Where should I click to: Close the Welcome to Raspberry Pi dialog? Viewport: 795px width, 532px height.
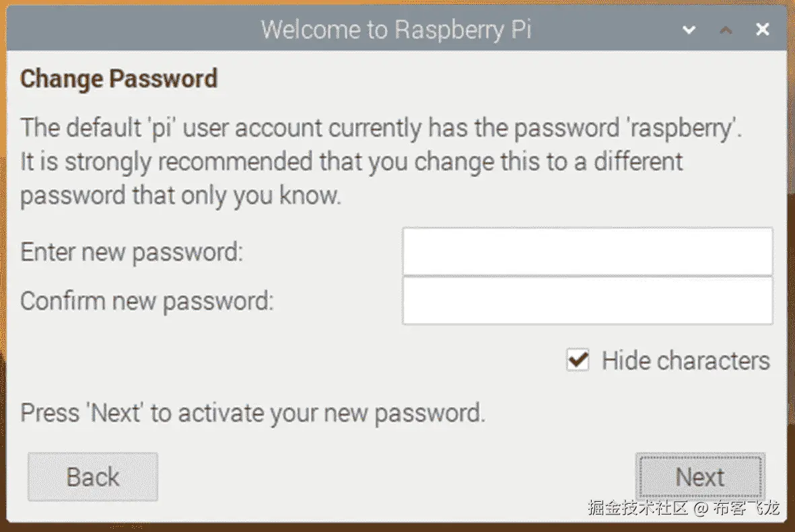[x=762, y=30]
